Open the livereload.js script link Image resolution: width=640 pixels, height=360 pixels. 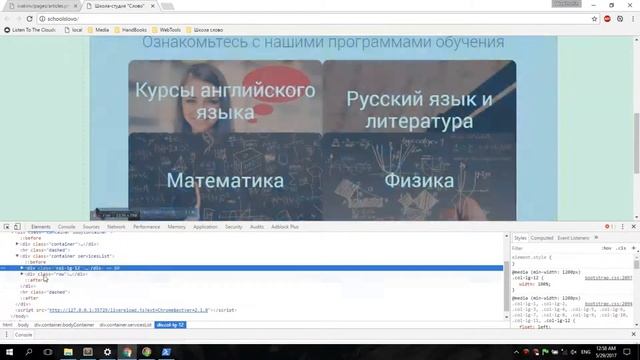point(129,310)
